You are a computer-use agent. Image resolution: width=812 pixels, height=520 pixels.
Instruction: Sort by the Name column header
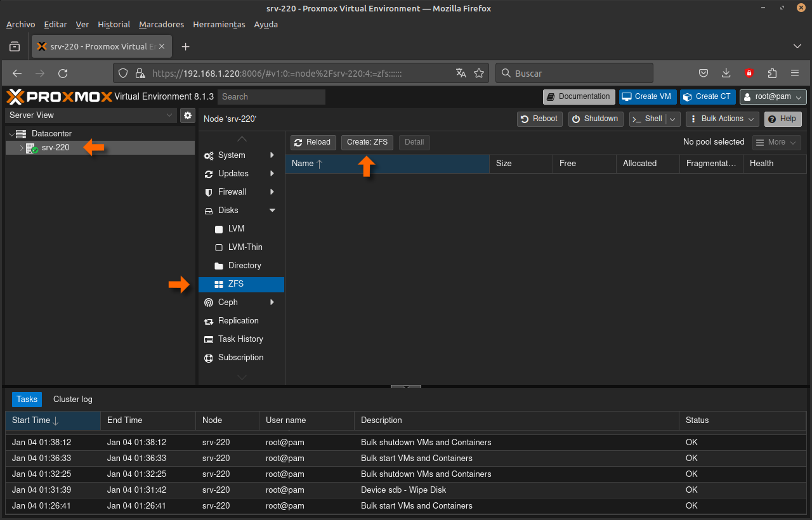387,164
